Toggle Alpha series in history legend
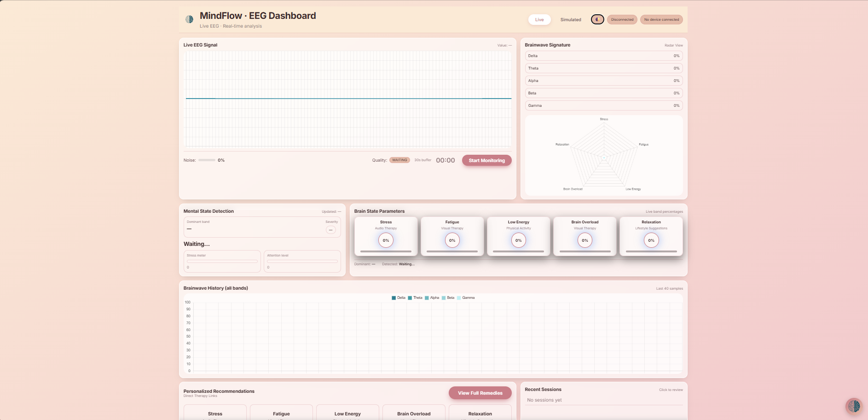This screenshot has width=868, height=420. (432, 298)
